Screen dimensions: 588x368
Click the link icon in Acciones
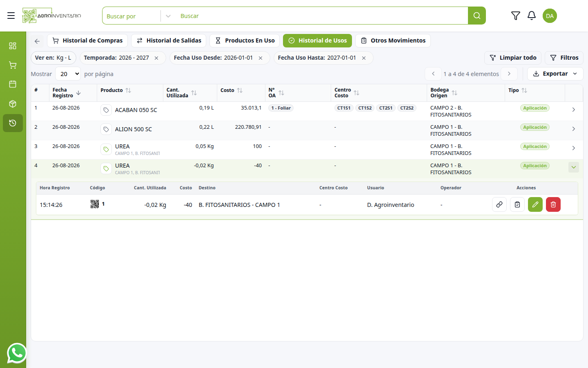499,204
